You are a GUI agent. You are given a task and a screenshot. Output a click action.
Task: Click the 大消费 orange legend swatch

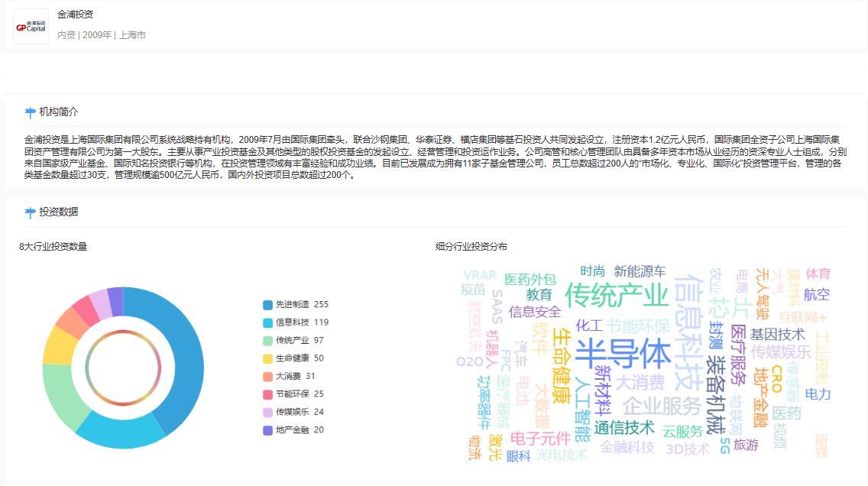(267, 376)
